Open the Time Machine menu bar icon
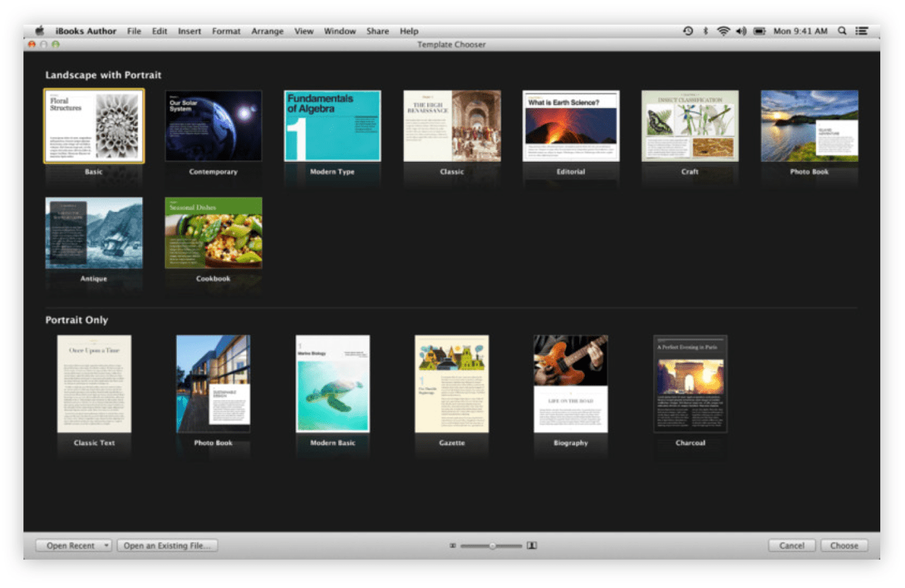This screenshot has height=588, width=905. point(687,30)
